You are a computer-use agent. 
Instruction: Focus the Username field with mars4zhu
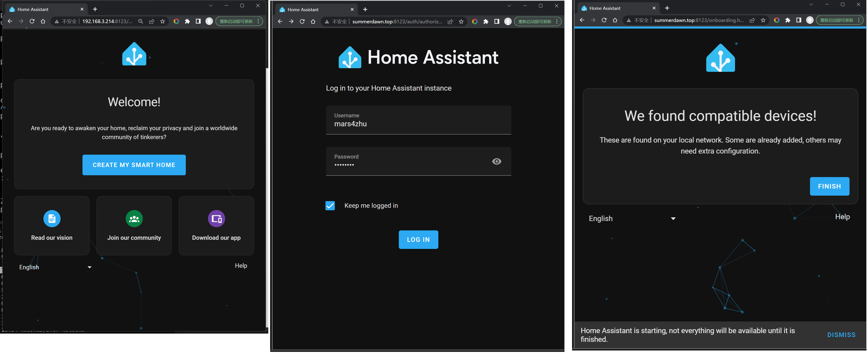click(418, 120)
